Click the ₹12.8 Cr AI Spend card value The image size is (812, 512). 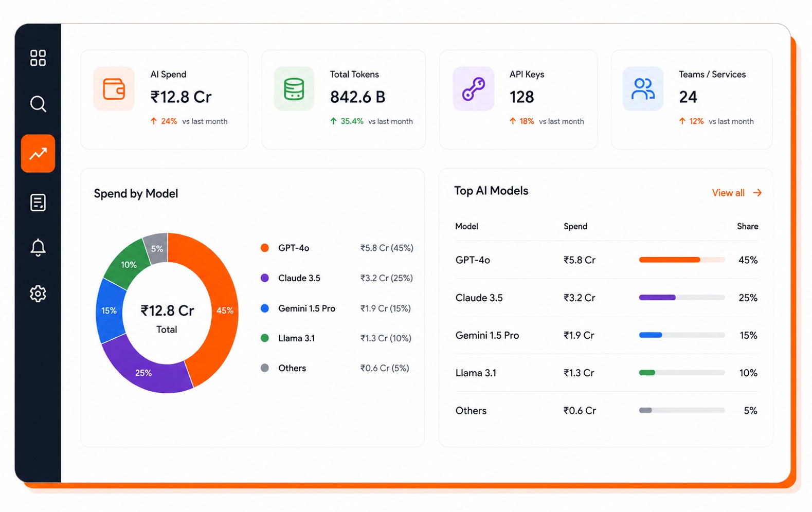click(x=181, y=97)
